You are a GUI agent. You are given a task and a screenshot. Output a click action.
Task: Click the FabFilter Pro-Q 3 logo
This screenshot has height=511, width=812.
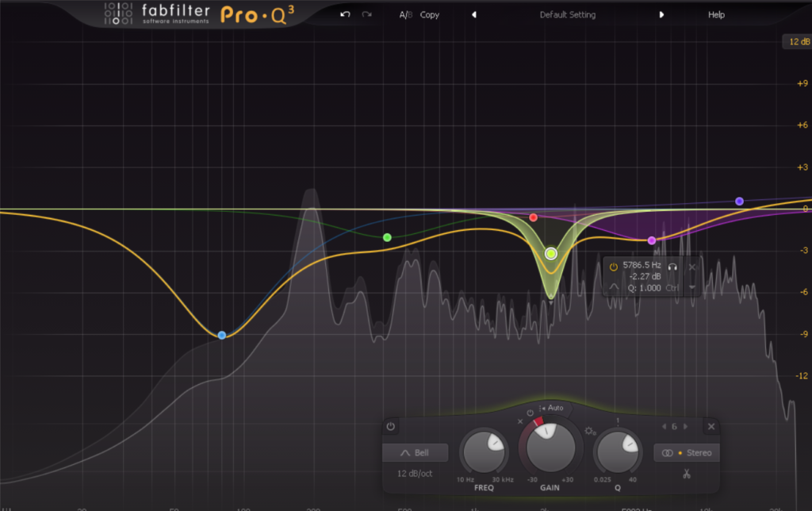199,14
